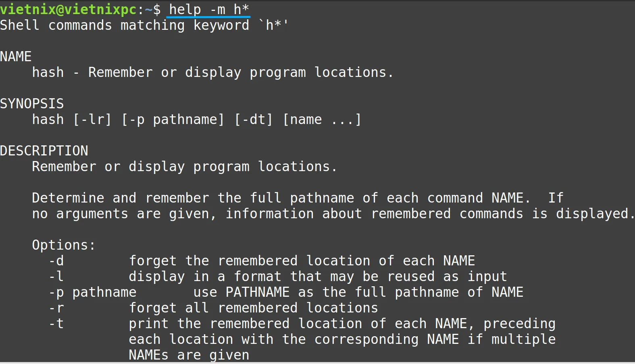The image size is (635, 364).
Task: Click the 'hash - Remember or display' line
Action: (212, 72)
